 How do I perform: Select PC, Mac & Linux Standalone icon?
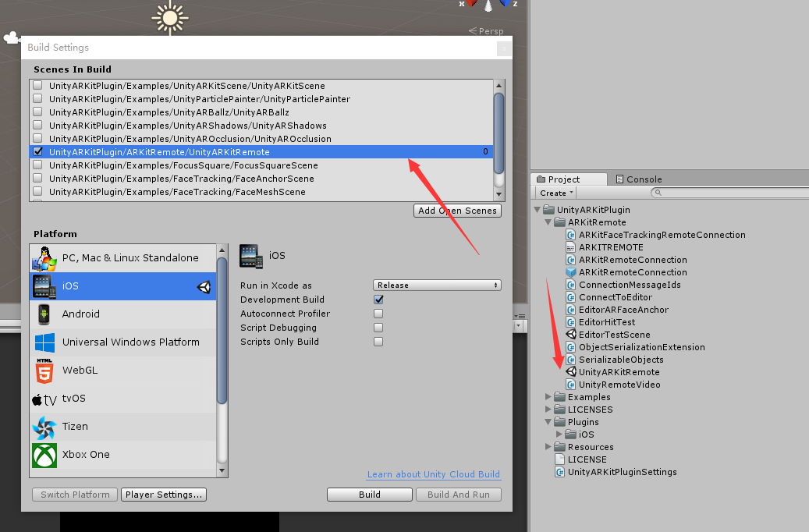44,258
